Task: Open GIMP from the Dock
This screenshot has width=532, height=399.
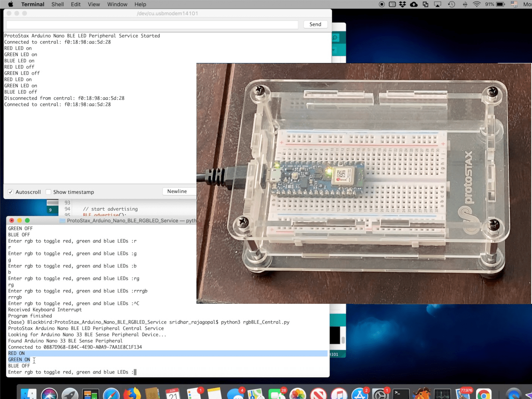Action: [x=422, y=393]
